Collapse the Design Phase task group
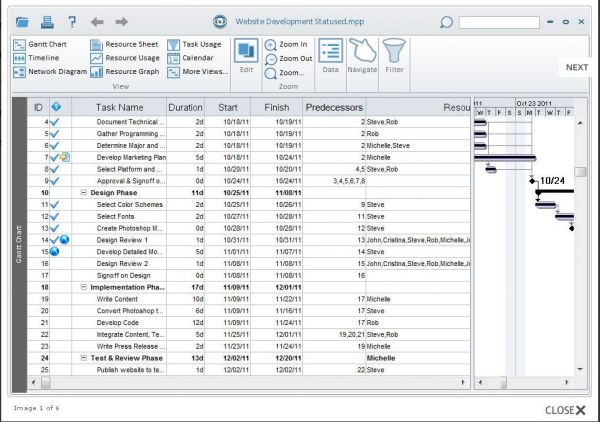Image resolution: width=600 pixels, height=422 pixels. (83, 191)
